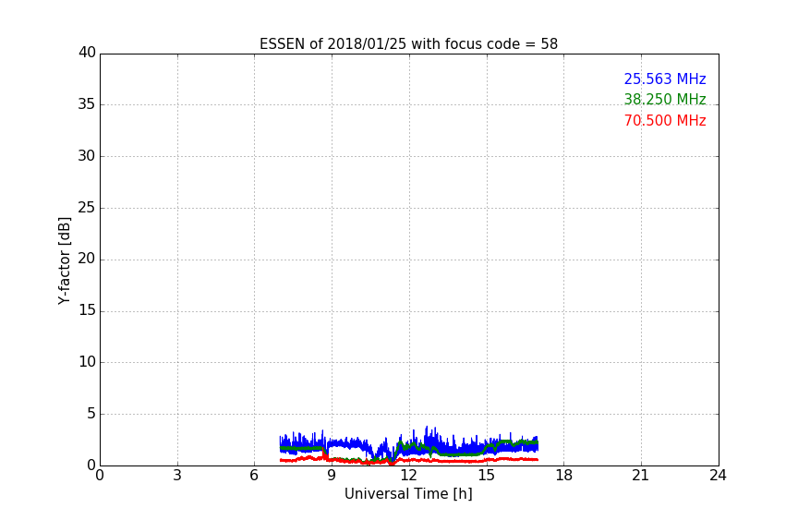Viewport: 798px width, 532px height.
Task: Click the y-axis tick label '15'
Action: click(87, 310)
